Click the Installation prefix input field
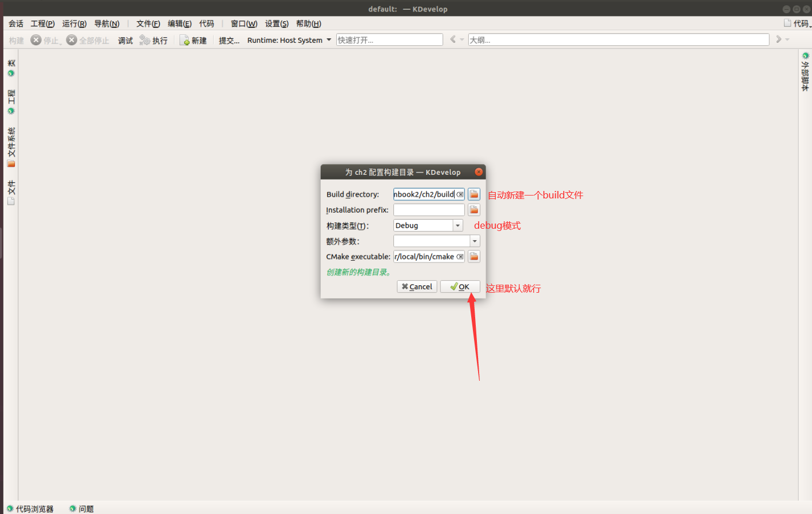Image resolution: width=812 pixels, height=514 pixels. [429, 210]
